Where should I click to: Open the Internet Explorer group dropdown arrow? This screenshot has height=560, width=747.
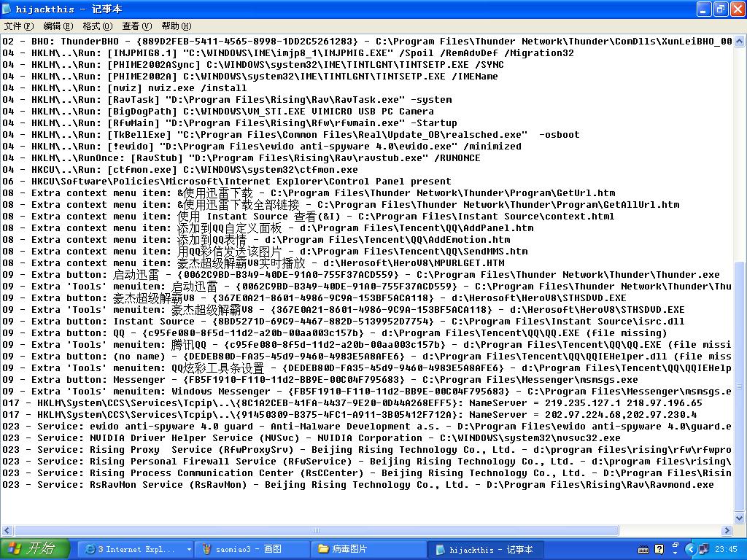[189, 550]
